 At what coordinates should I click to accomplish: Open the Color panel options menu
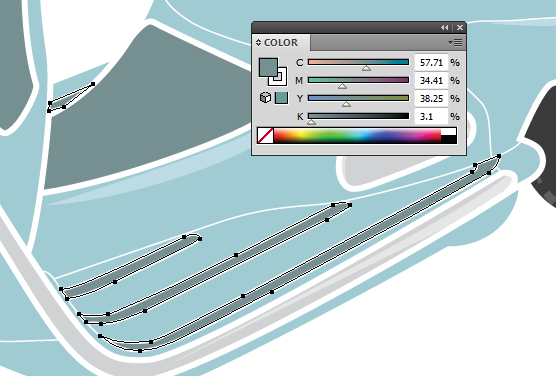(x=455, y=43)
